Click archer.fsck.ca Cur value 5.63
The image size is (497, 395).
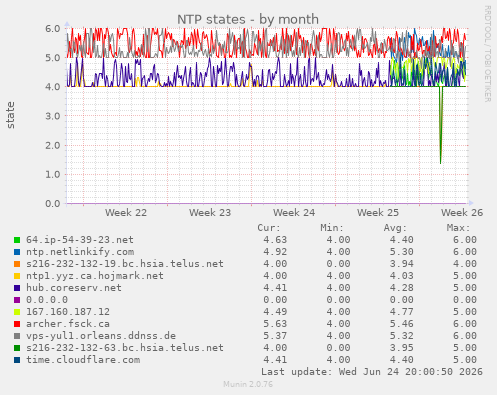point(275,324)
